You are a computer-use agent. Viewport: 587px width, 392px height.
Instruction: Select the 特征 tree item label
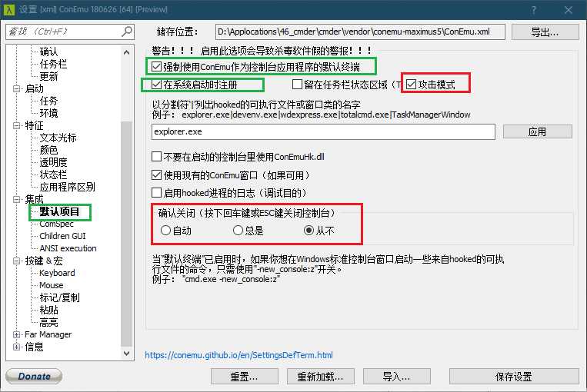(x=34, y=125)
